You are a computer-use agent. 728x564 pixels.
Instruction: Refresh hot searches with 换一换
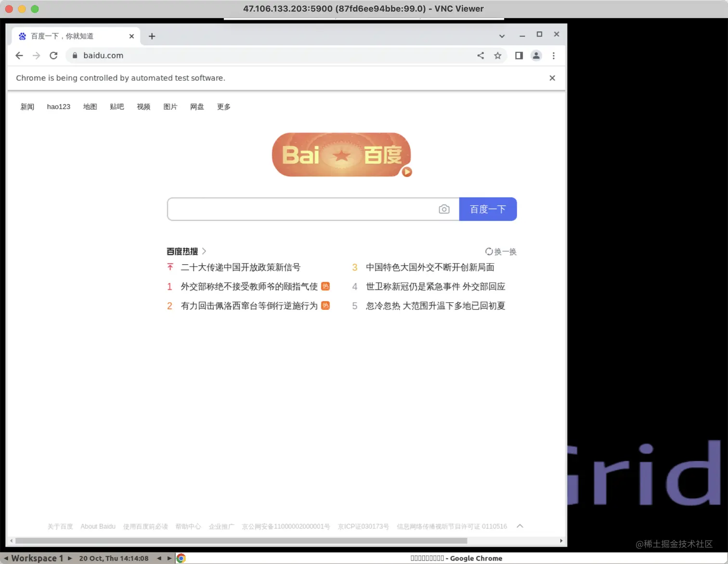click(501, 252)
